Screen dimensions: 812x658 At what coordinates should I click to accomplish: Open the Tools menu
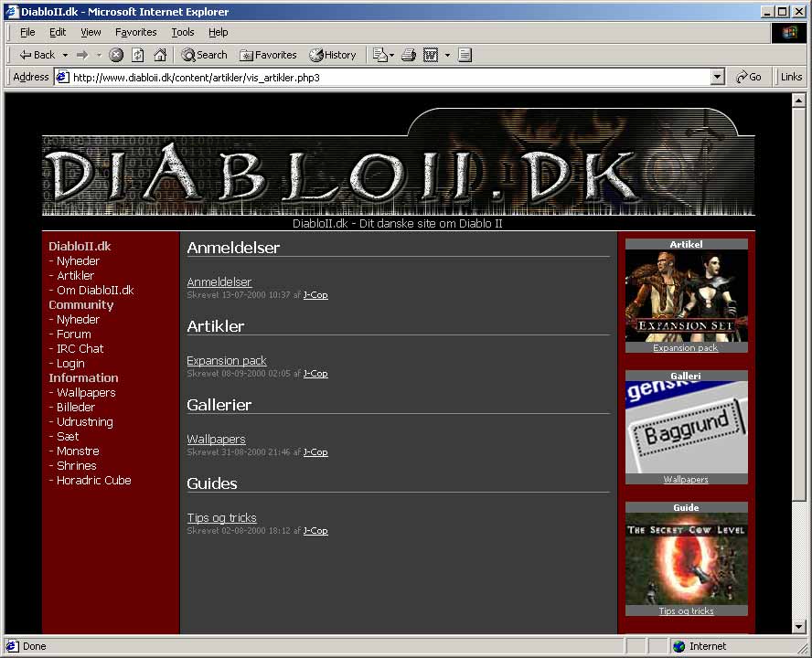(x=183, y=32)
